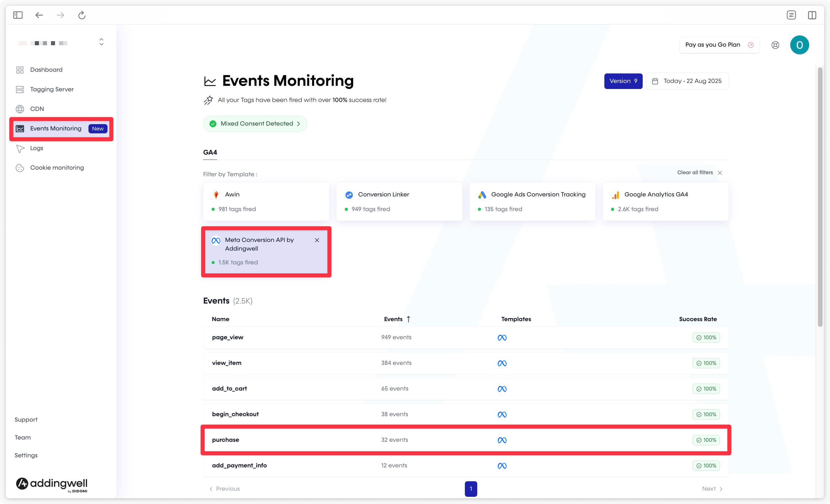Image resolution: width=830 pixels, height=504 pixels.
Task: Open Pay as you Go Plan button
Action: click(x=720, y=45)
